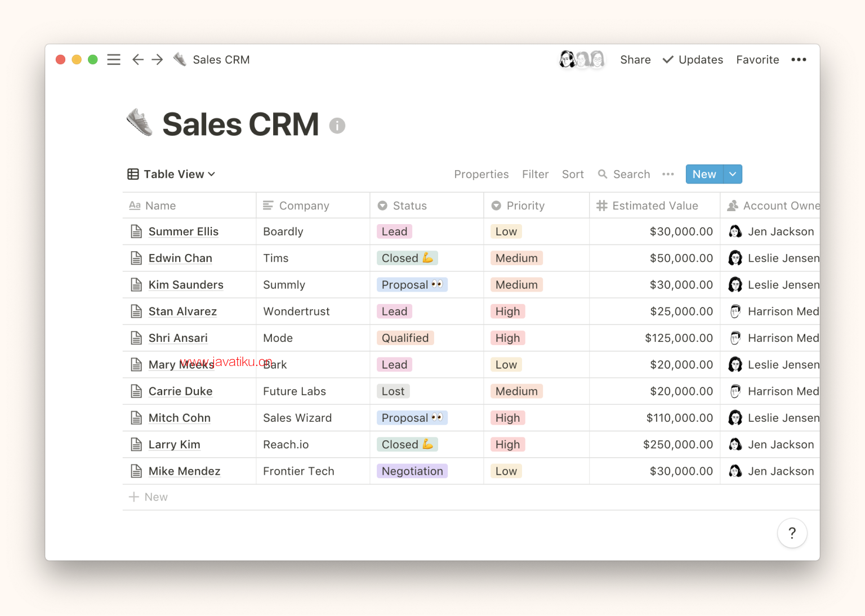865x616 pixels.
Task: Go forward with the right arrow
Action: [x=157, y=60]
